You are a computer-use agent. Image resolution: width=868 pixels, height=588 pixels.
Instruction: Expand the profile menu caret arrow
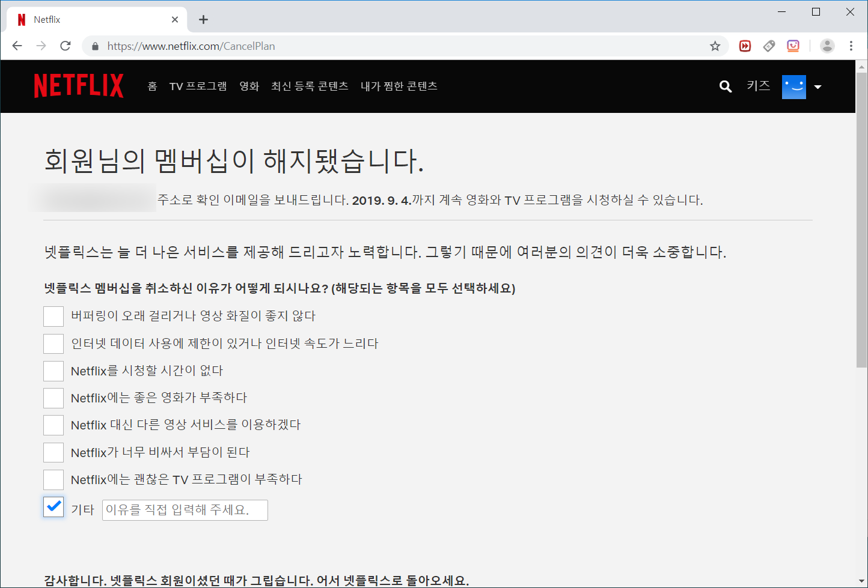coord(818,87)
